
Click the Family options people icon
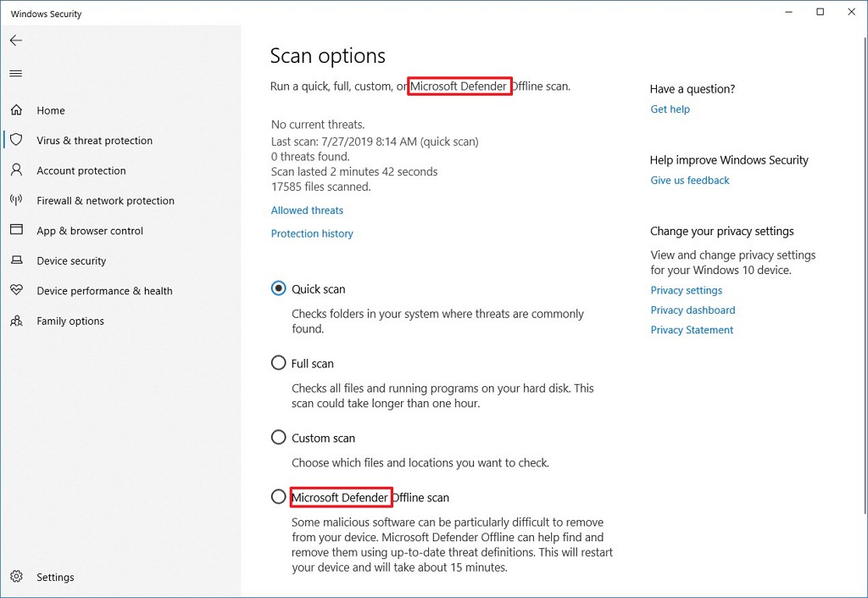click(17, 321)
